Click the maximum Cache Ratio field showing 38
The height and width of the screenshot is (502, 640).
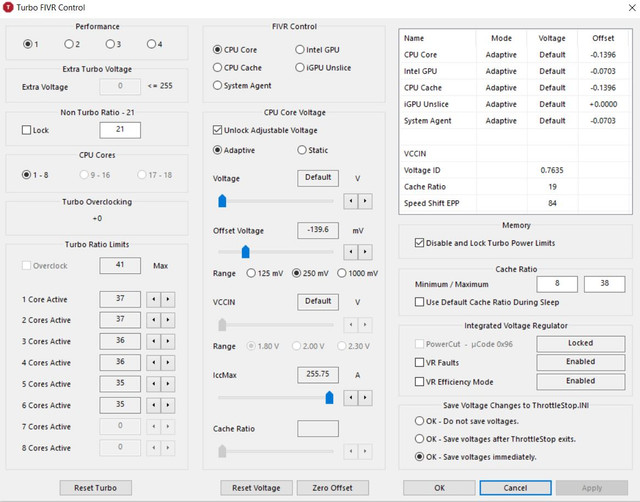(x=604, y=284)
